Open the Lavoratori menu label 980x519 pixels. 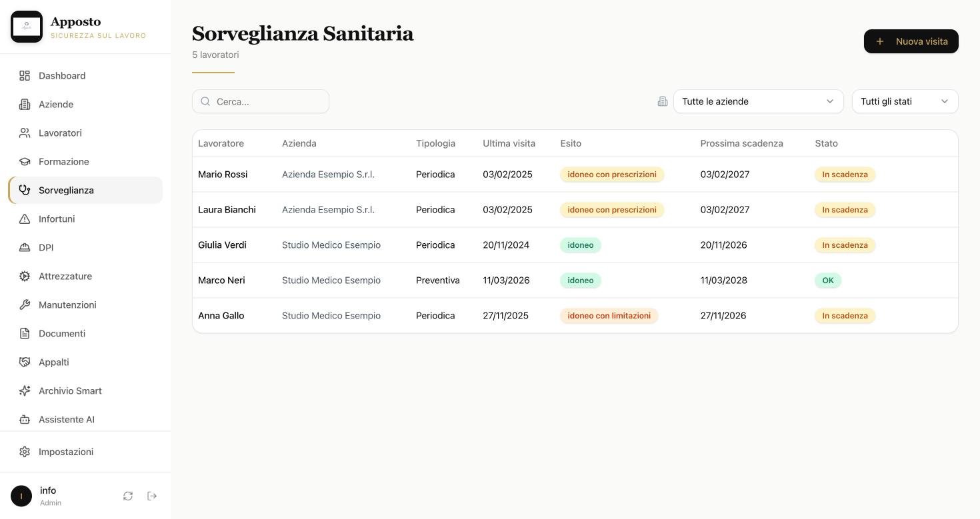(x=60, y=133)
